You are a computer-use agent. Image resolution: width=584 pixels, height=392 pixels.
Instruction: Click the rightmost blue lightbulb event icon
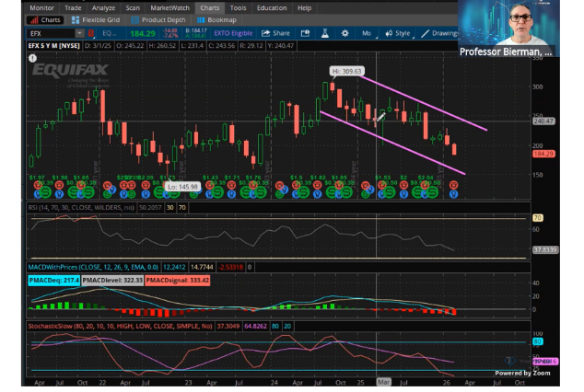pos(453,194)
